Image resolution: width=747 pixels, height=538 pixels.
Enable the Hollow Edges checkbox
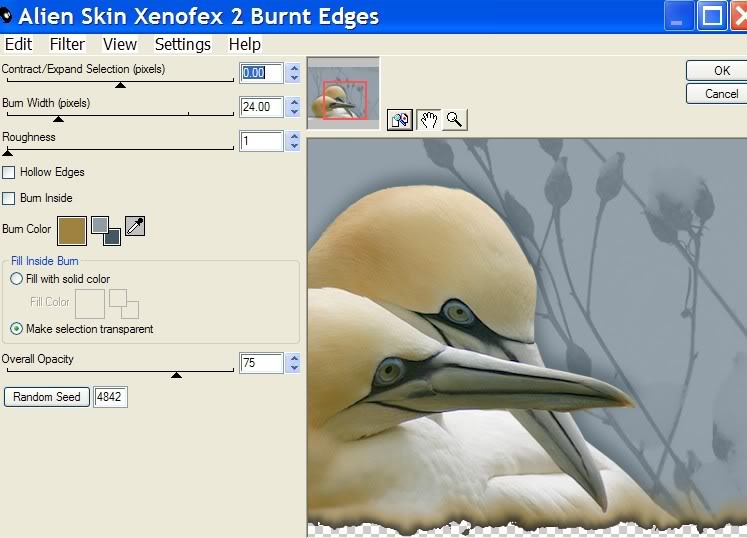9,172
